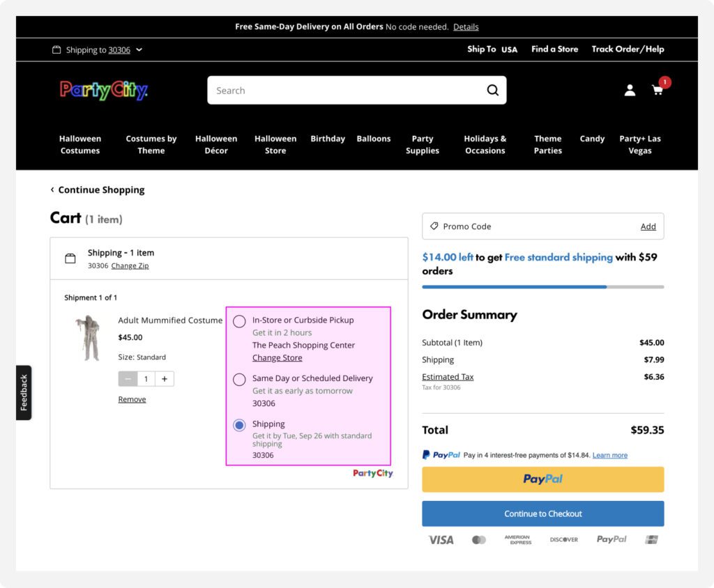The width and height of the screenshot is (714, 588).
Task: Open Balloons menu
Action: [374, 139]
